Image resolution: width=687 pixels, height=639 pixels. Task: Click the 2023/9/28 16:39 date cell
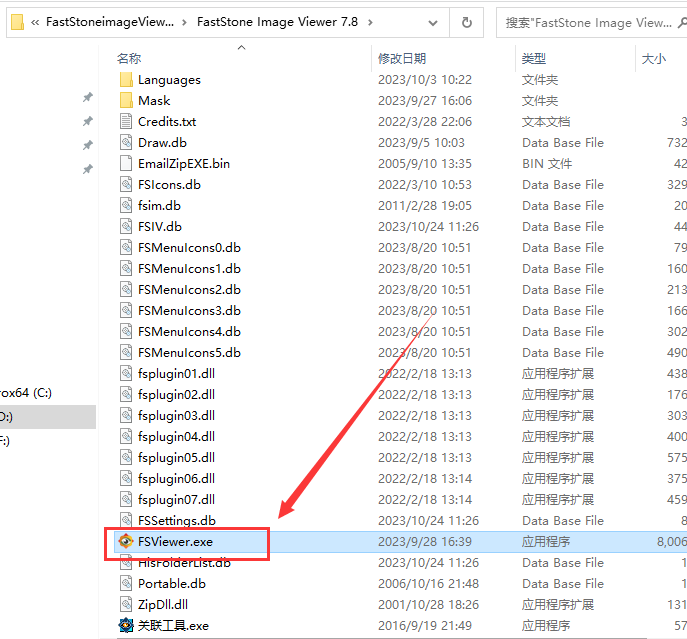coord(425,542)
